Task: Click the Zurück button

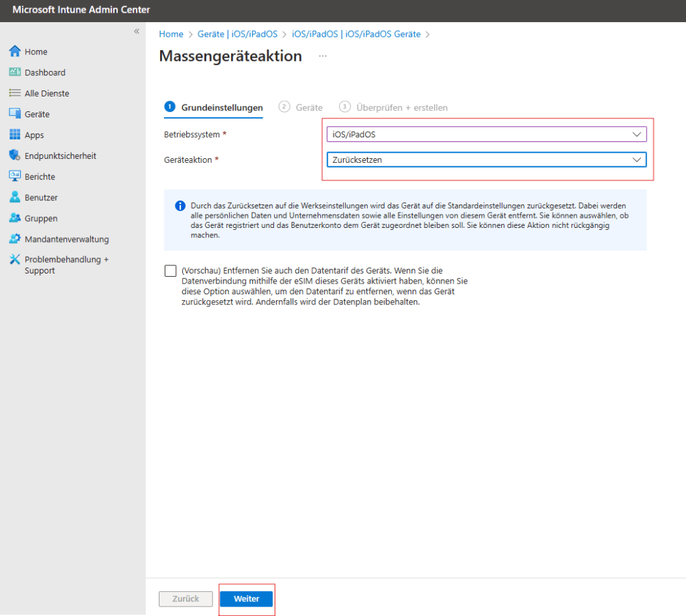Action: point(186,599)
